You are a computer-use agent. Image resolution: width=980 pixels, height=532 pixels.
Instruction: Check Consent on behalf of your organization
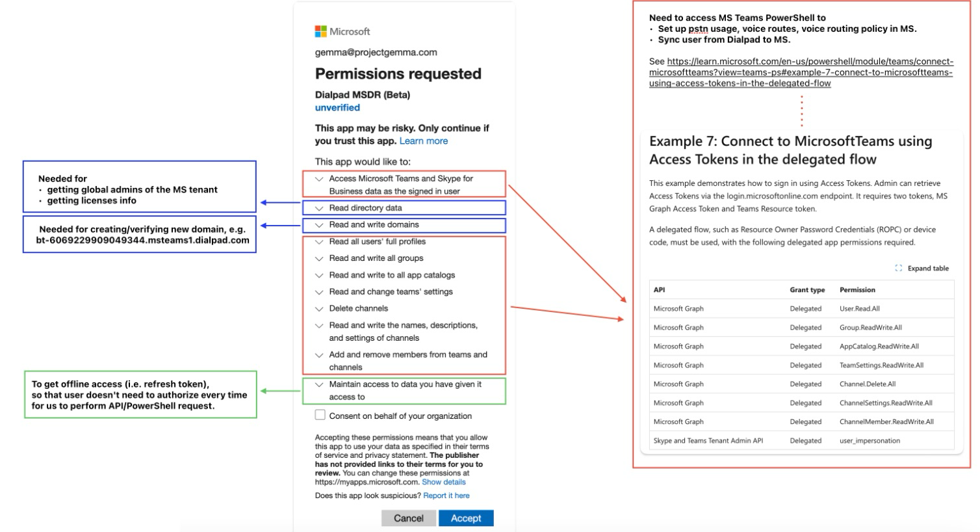[320, 415]
